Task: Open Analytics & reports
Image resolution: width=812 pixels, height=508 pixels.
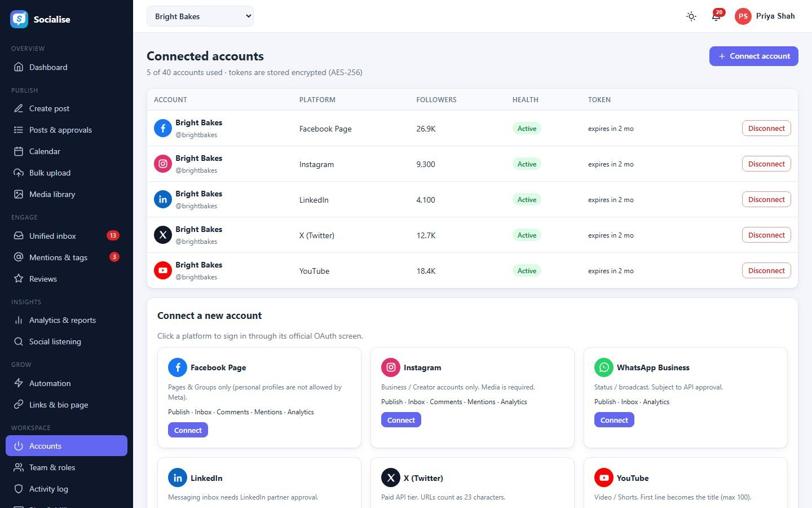Action: click(x=67, y=320)
